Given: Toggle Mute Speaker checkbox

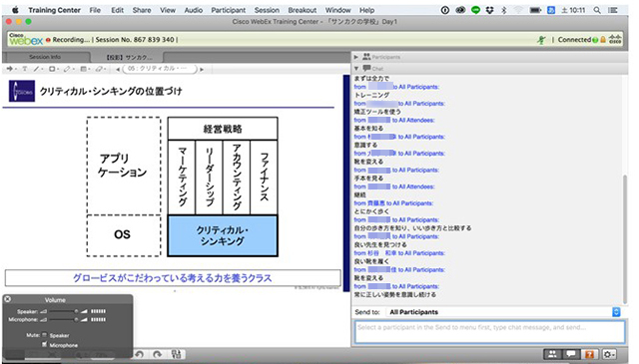Looking at the screenshot, I should coord(44,335).
